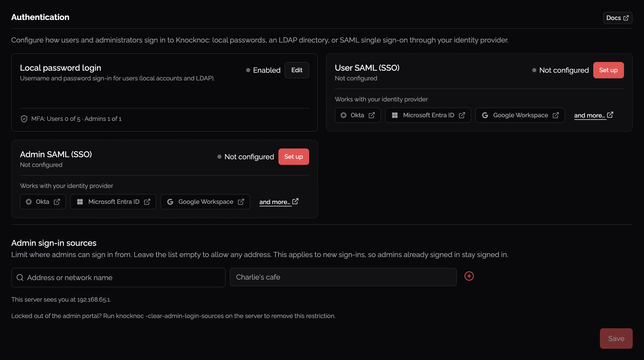The height and width of the screenshot is (360, 644).
Task: Click 'This server sees you at 192.168.65.1' text
Action: pyautogui.click(x=61, y=300)
